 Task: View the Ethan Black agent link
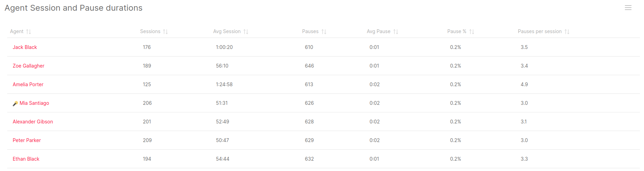26,159
